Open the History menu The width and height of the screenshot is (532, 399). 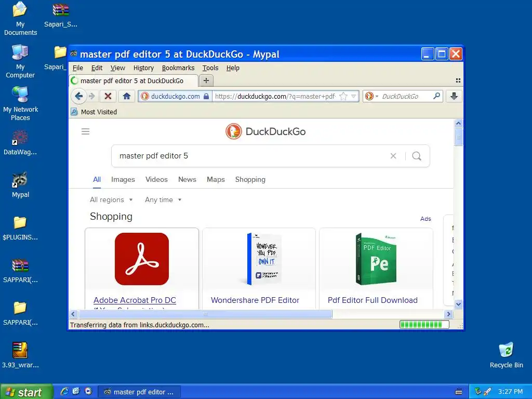143,68
